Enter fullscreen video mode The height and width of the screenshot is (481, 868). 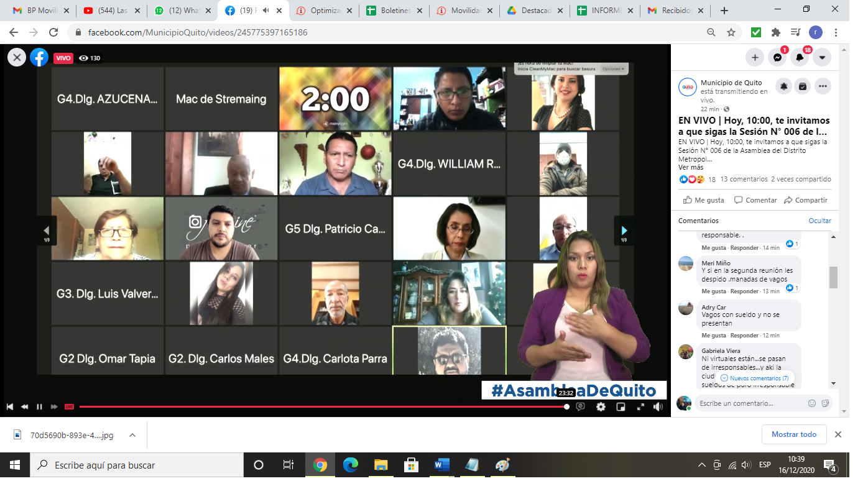pos(640,406)
